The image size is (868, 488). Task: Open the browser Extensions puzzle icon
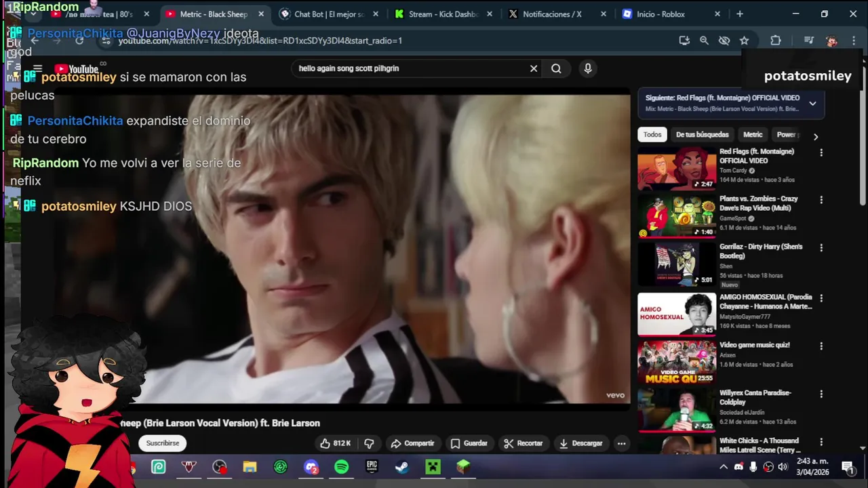(776, 41)
